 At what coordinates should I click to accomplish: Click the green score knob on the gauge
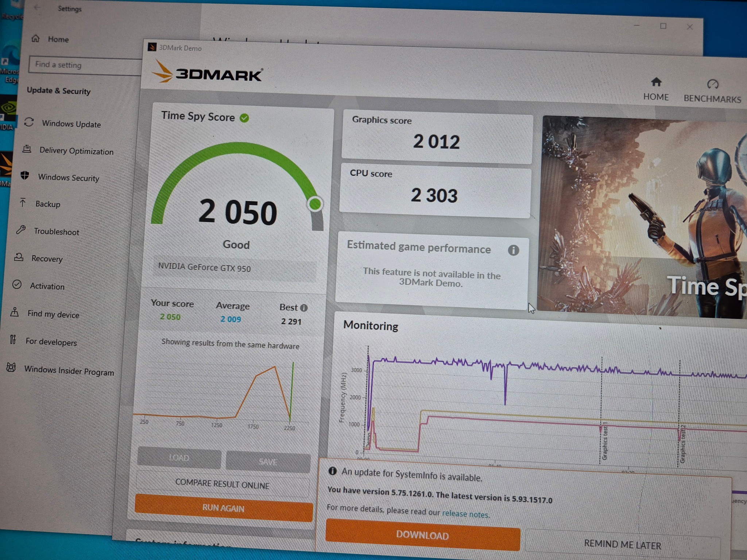click(315, 203)
